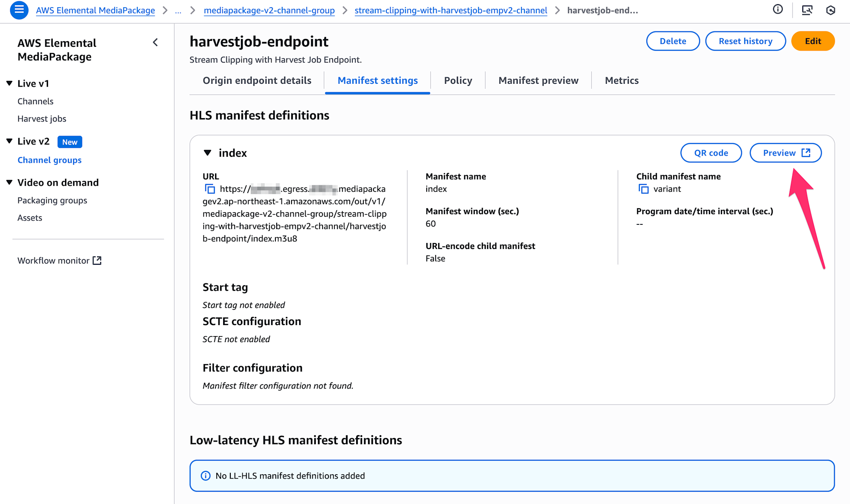Click the Manifest window value 60
The width and height of the screenshot is (850, 504).
431,224
